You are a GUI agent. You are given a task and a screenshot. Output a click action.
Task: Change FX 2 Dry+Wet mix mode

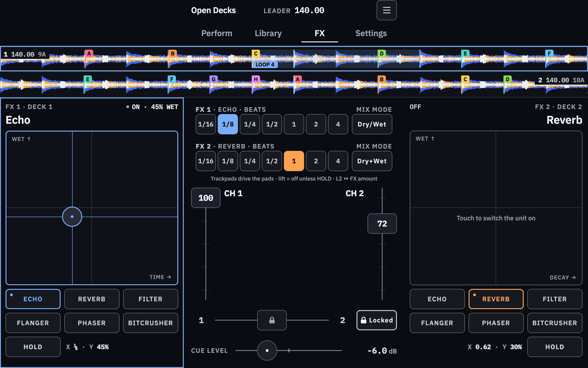(x=372, y=161)
